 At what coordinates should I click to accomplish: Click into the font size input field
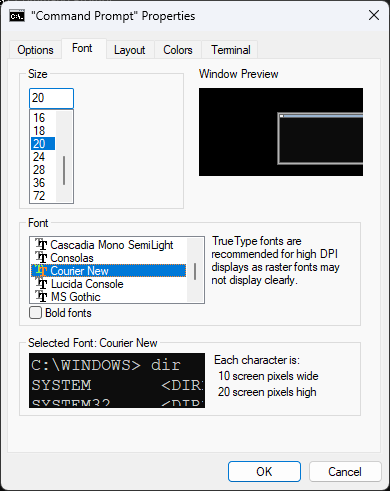point(51,98)
